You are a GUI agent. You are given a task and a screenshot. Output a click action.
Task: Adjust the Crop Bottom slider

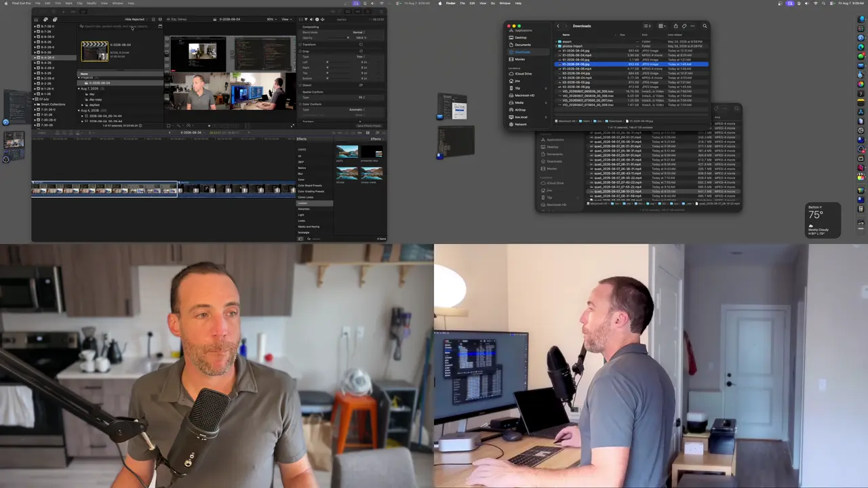337,79
